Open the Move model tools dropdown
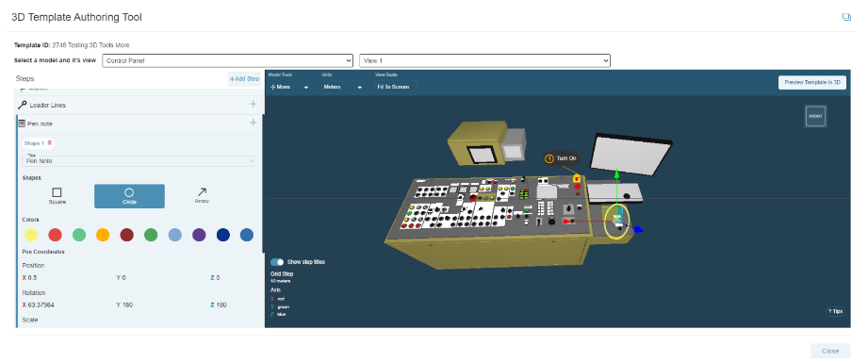Image resolution: width=868 pixels, height=363 pixels. tap(288, 87)
